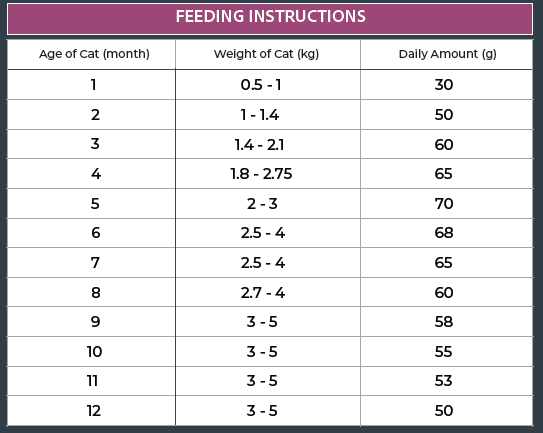543x433 pixels.
Task: Select the Age of Cat (month) header
Action: point(91,54)
